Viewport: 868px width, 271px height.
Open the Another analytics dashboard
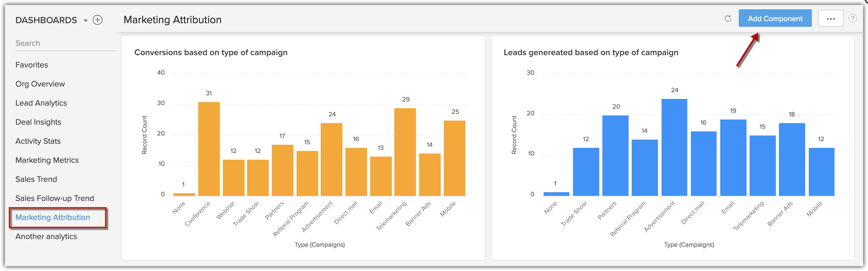pos(46,236)
